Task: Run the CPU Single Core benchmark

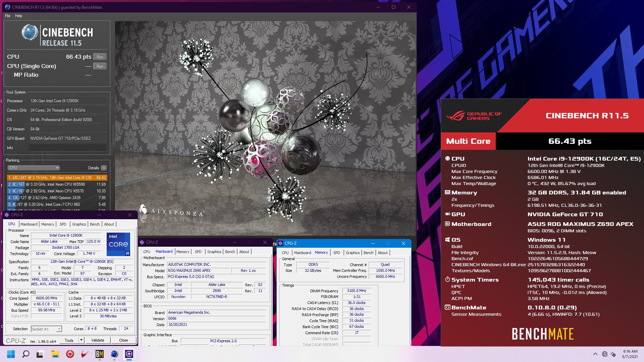Action: 100,66
